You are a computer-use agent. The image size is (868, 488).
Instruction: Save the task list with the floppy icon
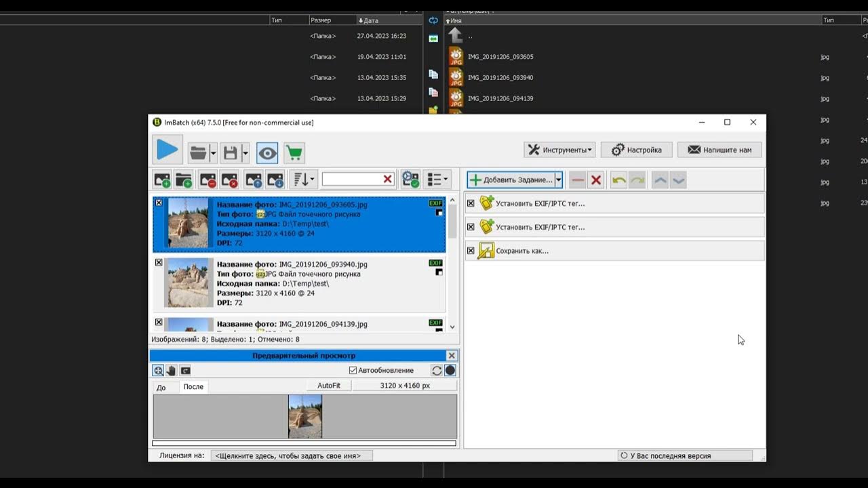231,153
